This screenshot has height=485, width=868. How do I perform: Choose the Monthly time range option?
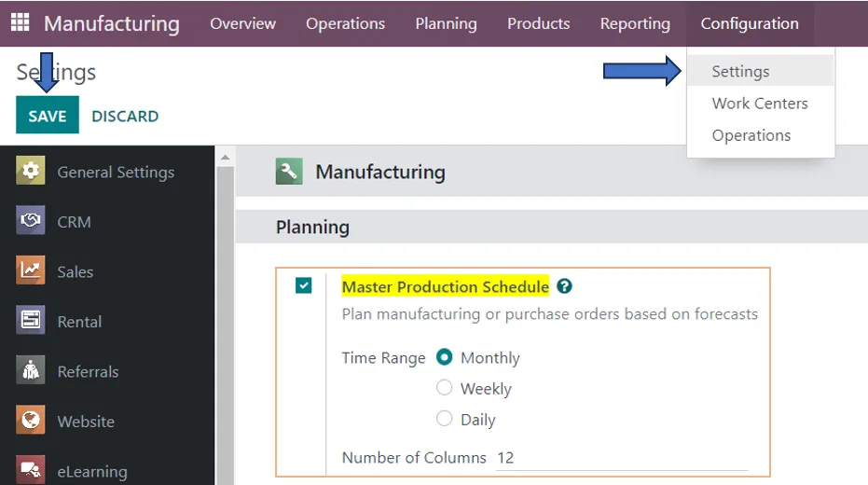click(444, 357)
